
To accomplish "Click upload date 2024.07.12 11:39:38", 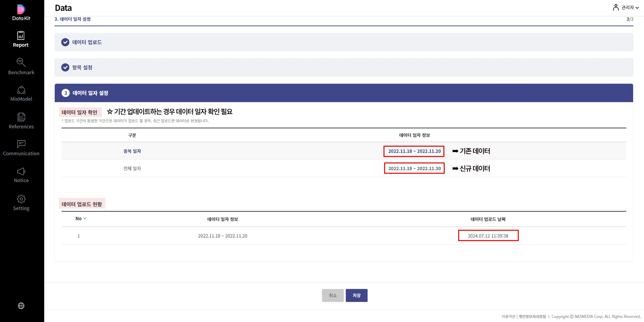I will pos(488,236).
